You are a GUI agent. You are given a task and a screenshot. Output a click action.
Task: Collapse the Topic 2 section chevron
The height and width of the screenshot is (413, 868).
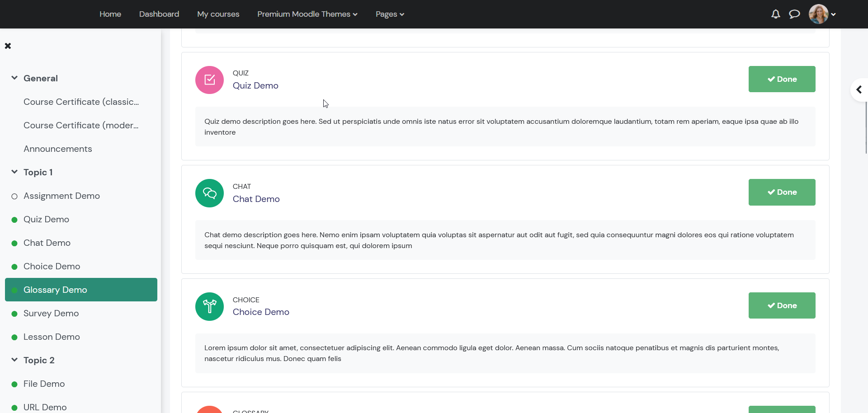[14, 360]
